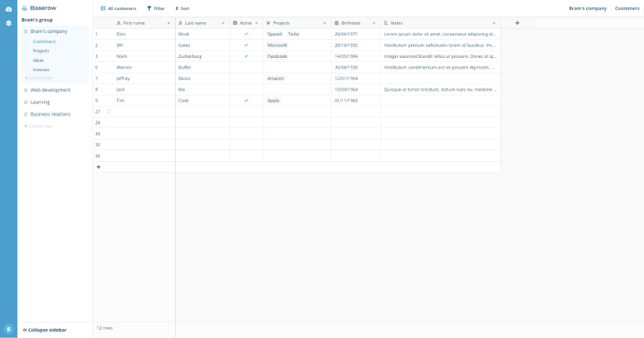Image resolution: width=644 pixels, height=338 pixels.
Task: Toggle Active checkbox for Mark Zuckerburg
Action: click(246, 56)
